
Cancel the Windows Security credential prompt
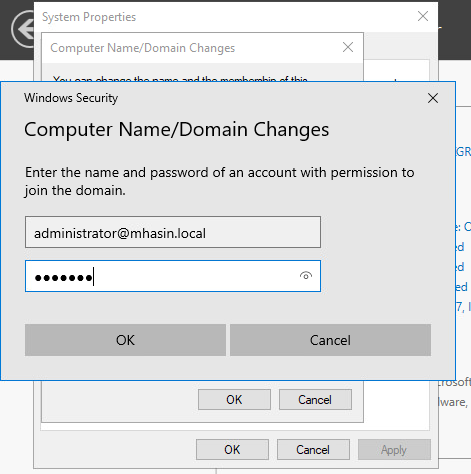[x=330, y=340]
